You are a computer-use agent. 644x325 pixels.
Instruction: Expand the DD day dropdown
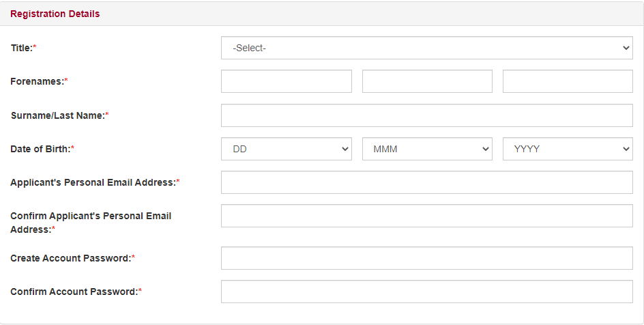coord(286,149)
